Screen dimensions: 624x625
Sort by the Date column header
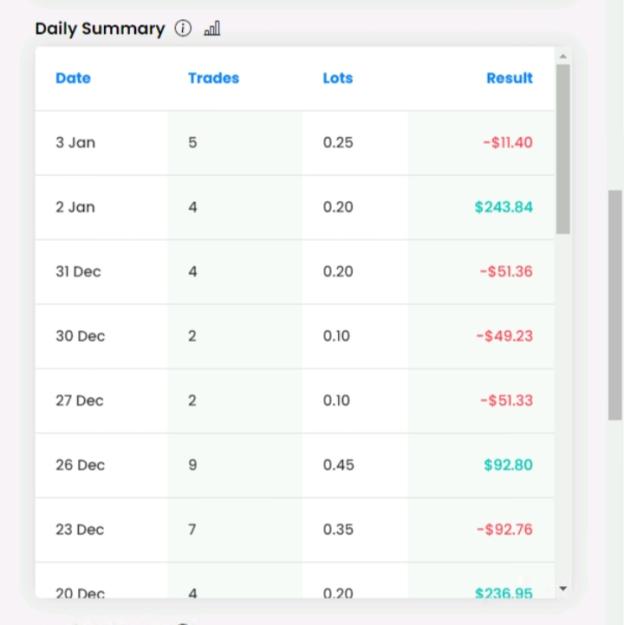click(73, 78)
